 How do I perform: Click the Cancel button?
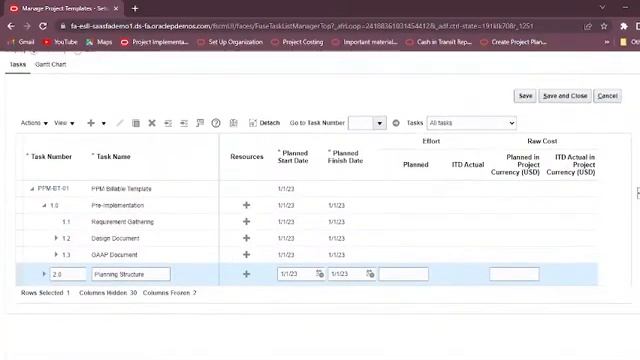pyautogui.click(x=607, y=96)
